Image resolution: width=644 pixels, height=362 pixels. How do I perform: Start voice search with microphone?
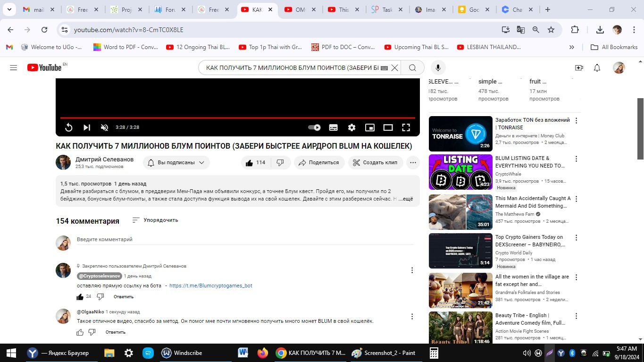coord(438,68)
